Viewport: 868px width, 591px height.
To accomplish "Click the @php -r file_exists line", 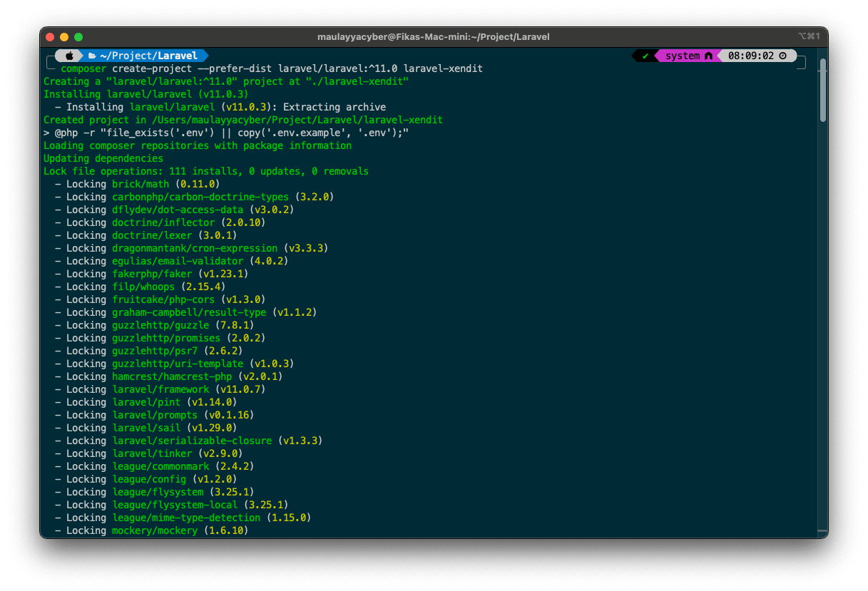I will click(226, 133).
